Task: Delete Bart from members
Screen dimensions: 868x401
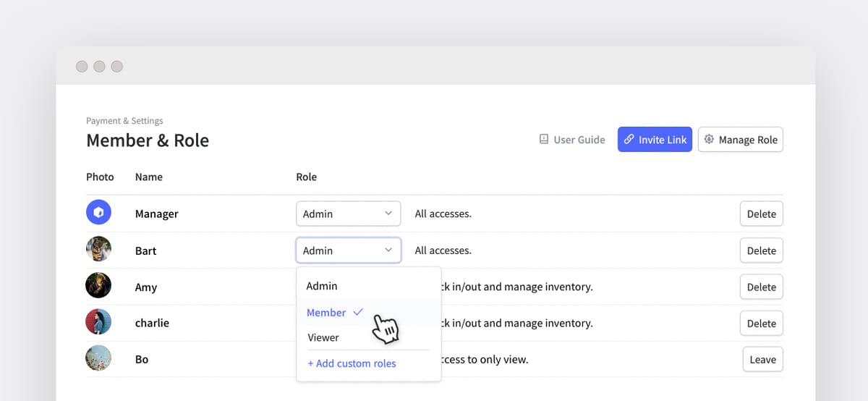Action: point(762,250)
